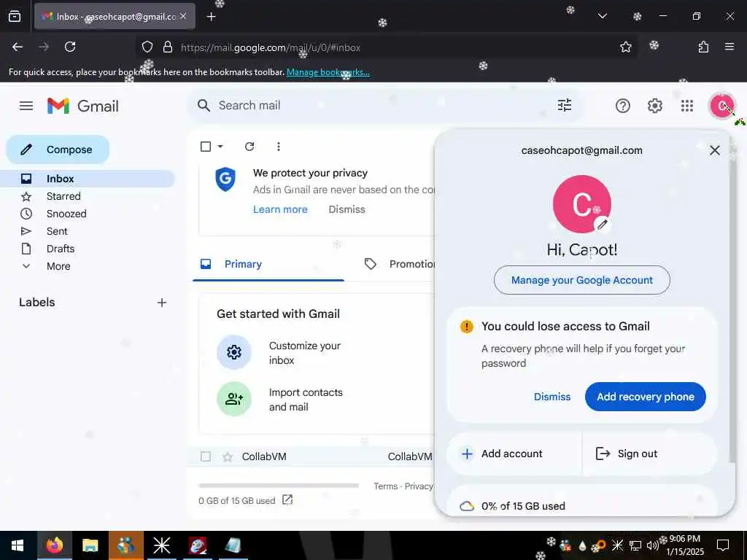Dismiss the privacy notice
The height and width of the screenshot is (560, 747).
click(347, 209)
